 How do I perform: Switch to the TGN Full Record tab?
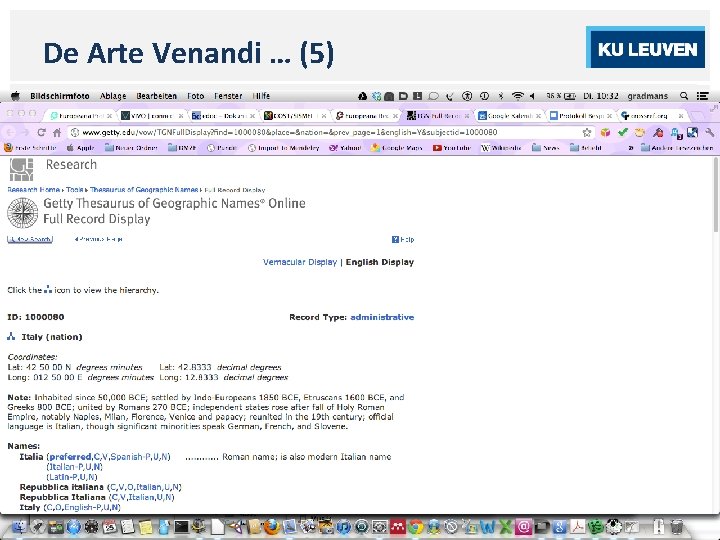(438, 116)
